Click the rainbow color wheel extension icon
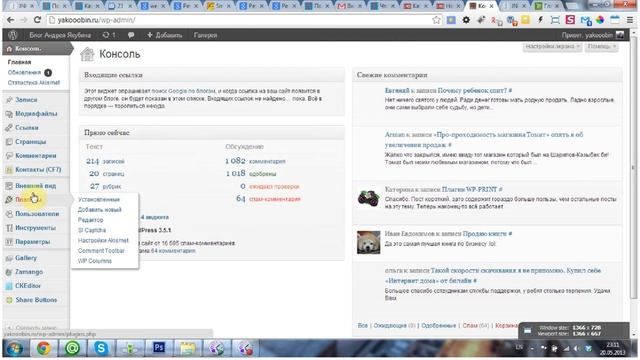The image size is (640, 360). [x=600, y=20]
